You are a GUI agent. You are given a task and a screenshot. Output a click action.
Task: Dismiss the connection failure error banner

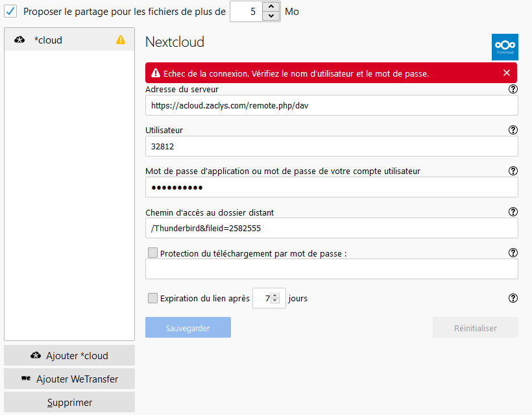[x=507, y=73]
